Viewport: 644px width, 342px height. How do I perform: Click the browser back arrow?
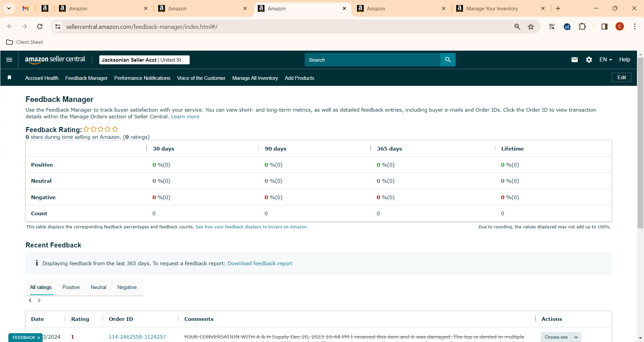coord(10,26)
